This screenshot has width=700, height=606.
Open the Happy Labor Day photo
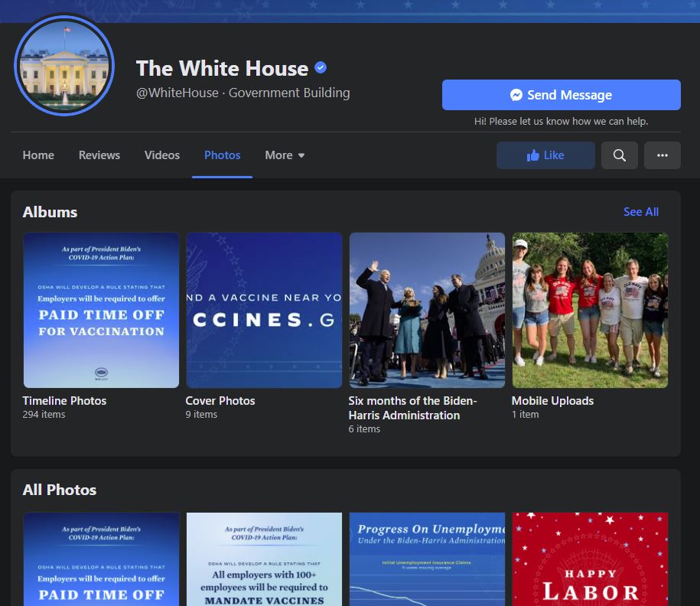tap(590, 559)
